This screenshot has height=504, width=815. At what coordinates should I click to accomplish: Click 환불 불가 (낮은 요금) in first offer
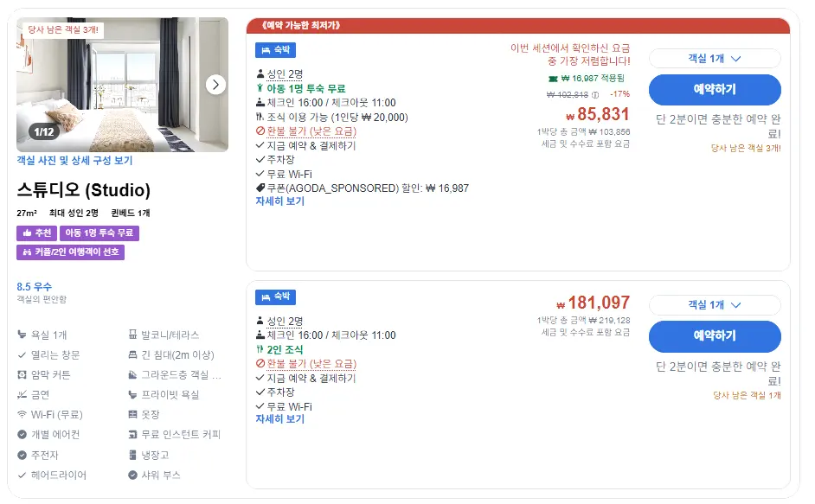click(x=311, y=131)
